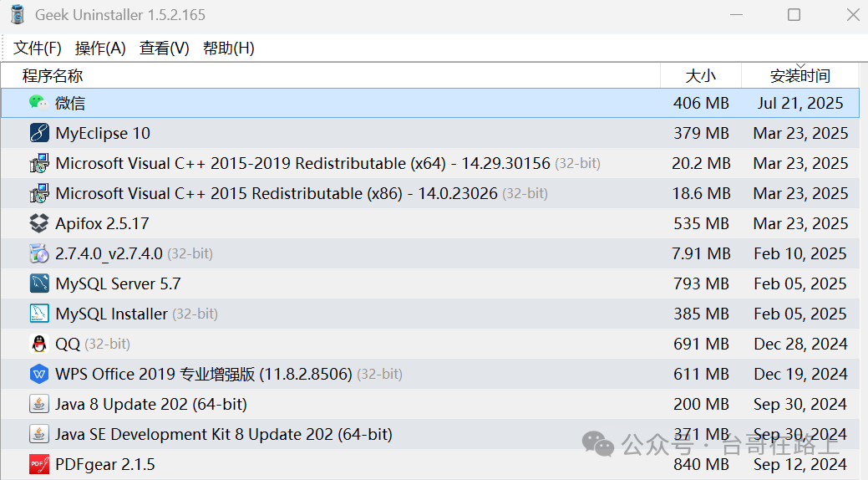The image size is (868, 480).
Task: Open the 查看(V) menu
Action: tap(164, 49)
